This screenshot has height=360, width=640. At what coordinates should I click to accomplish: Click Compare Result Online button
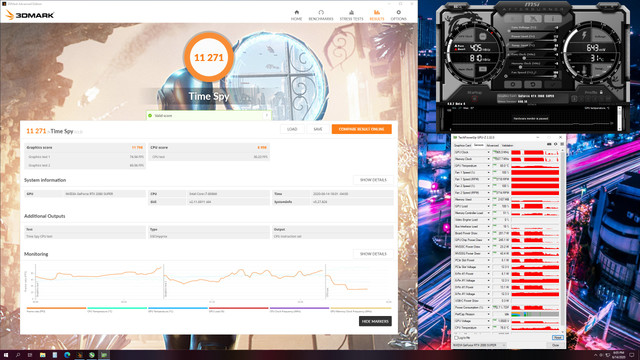pyautogui.click(x=362, y=129)
